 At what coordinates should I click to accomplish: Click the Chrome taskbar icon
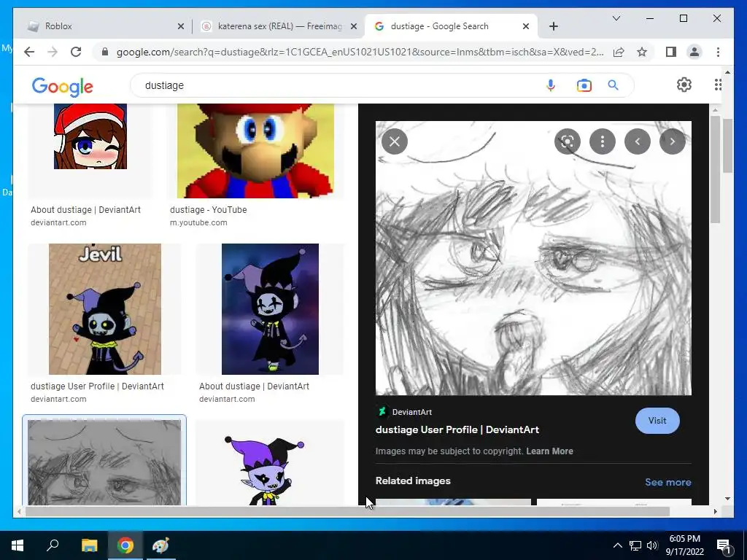click(x=125, y=545)
